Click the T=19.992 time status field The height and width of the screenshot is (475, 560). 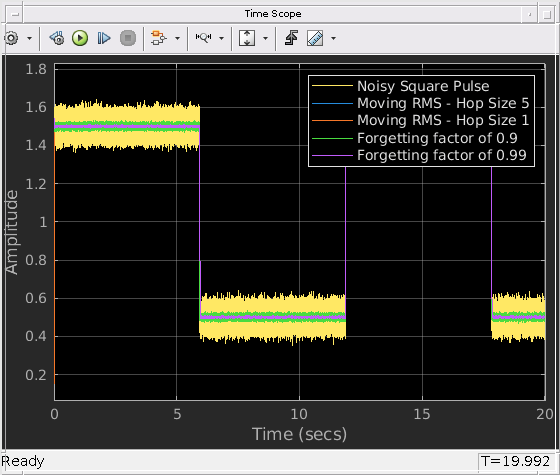point(516,461)
